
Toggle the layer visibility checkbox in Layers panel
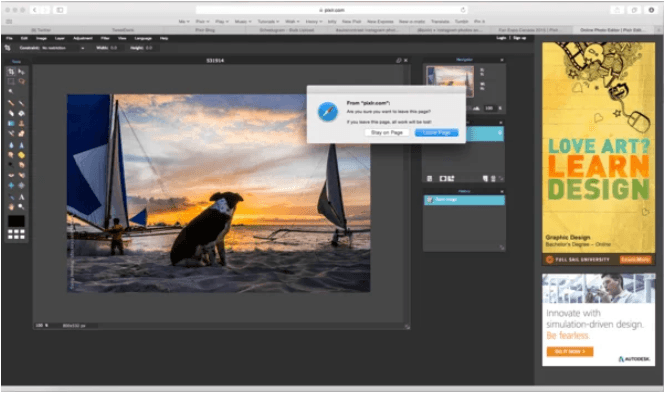(x=500, y=133)
